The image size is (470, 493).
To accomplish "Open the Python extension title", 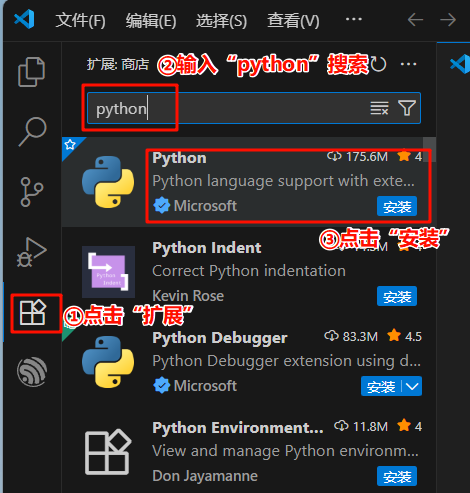I will point(179,158).
